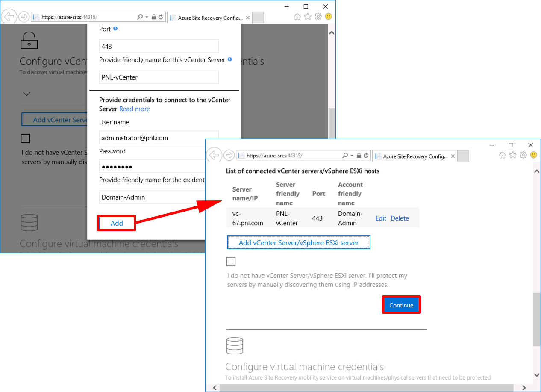Check the checkbox in rear window

click(x=26, y=139)
